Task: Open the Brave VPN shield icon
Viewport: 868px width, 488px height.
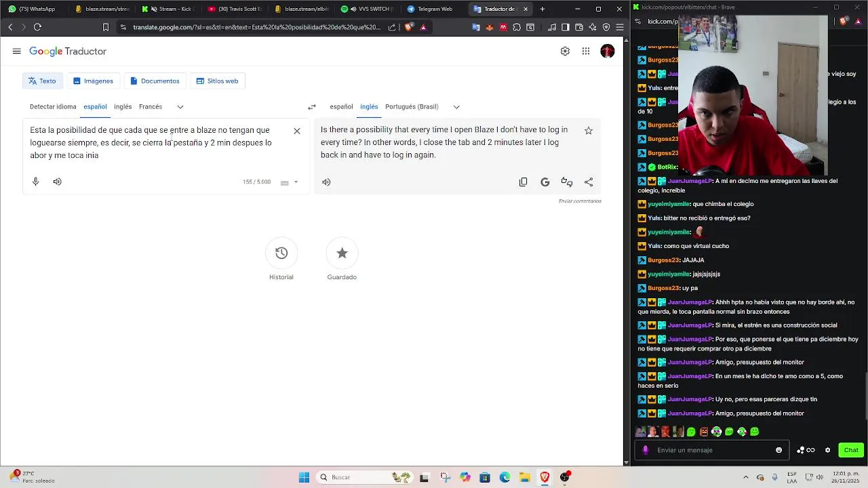Action: 606,27
